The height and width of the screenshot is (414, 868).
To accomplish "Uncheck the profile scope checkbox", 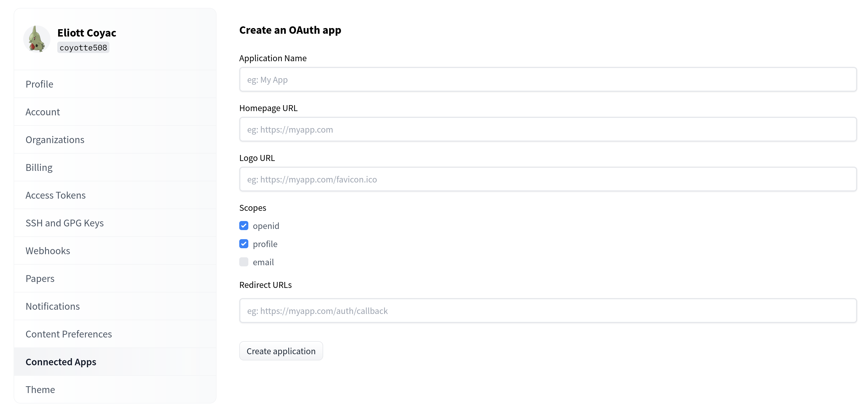I will (x=244, y=244).
